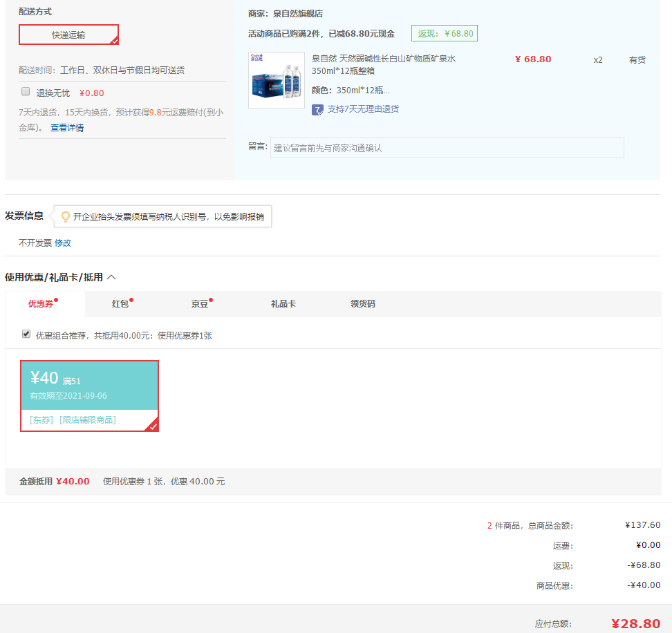Click 修改 to edit the invoice setting
Screen dimensions: 672x633
pos(63,243)
